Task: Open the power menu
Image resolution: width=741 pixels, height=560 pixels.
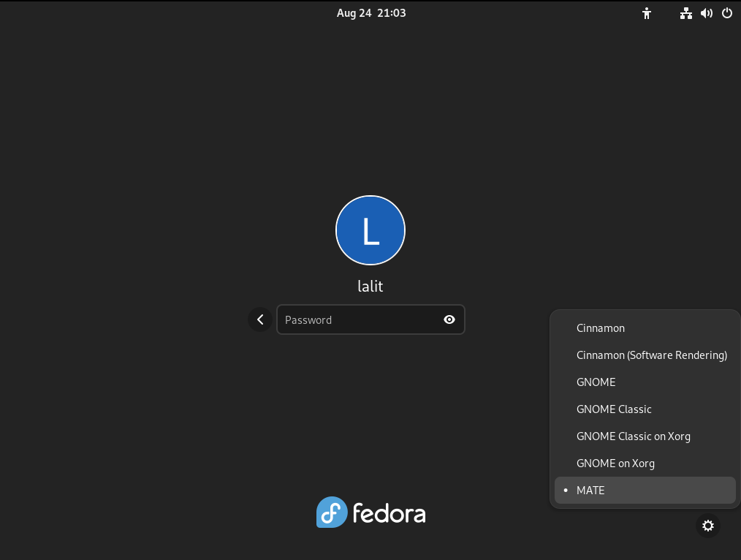Action: [726, 13]
